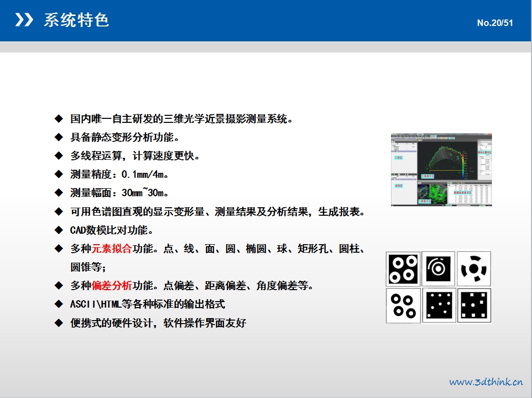
Task: Select the 便携式的硬件设计 bullet line
Action: pyautogui.click(x=158, y=323)
